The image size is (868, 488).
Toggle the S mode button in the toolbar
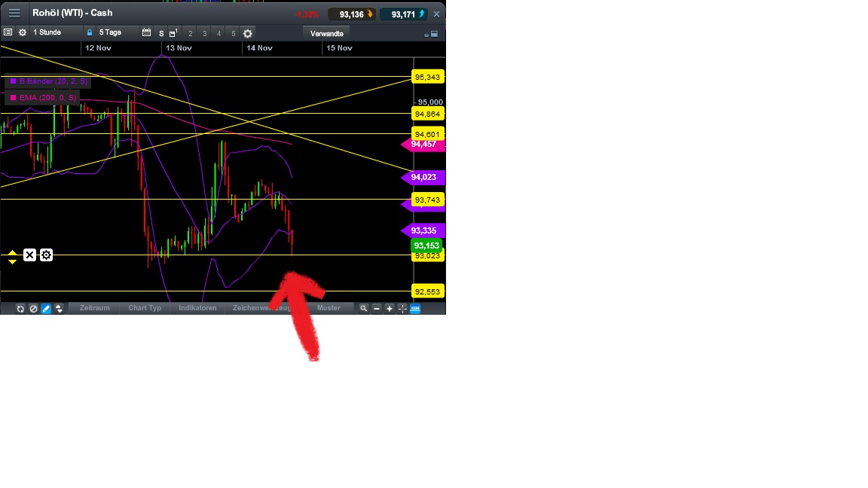click(x=160, y=32)
